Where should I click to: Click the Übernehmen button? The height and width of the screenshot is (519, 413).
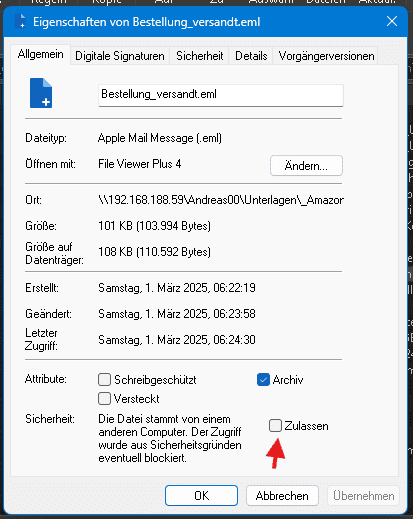click(x=363, y=495)
